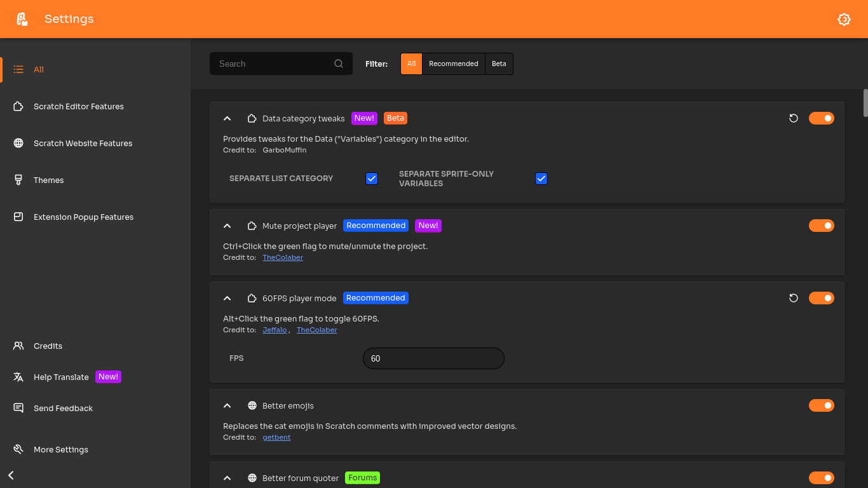Disable the Data category tweaks addon

pos(822,118)
